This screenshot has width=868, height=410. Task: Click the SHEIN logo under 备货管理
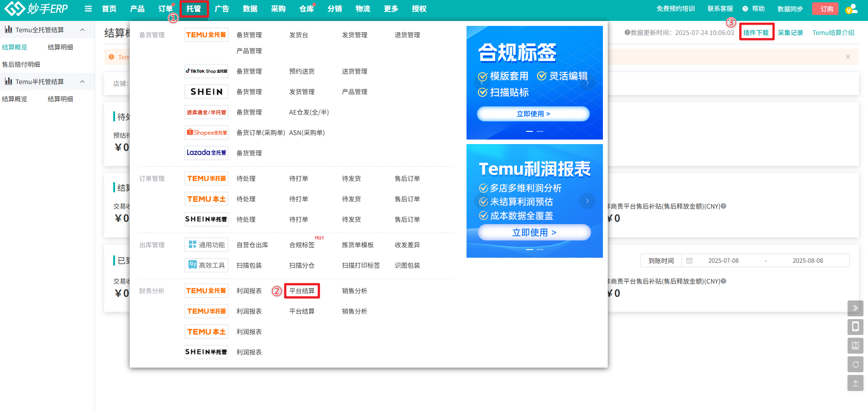tap(206, 91)
